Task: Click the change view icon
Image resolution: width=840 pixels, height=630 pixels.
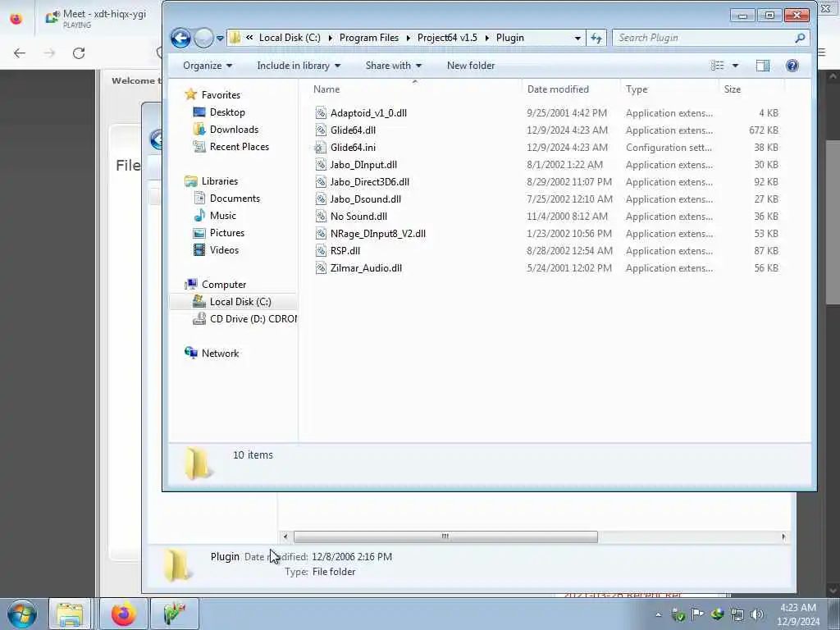Action: click(717, 66)
